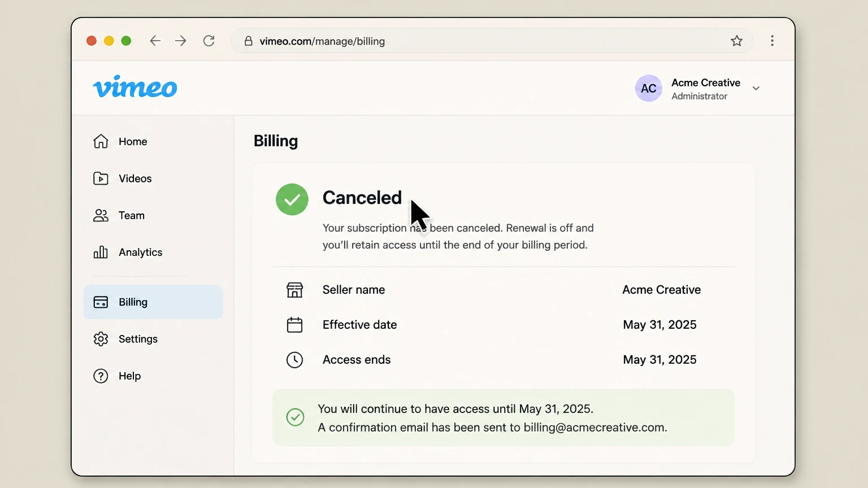Image resolution: width=868 pixels, height=488 pixels.
Task: Bookmark this page with the star icon
Action: click(736, 41)
